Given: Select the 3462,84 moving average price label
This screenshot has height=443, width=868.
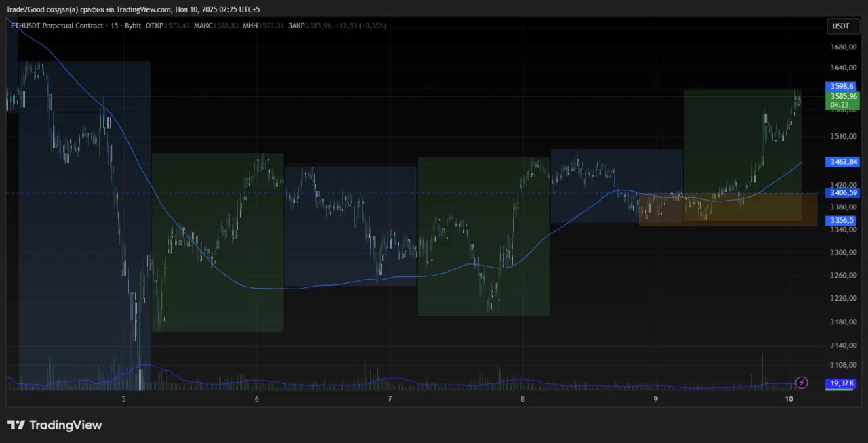Looking at the screenshot, I should [842, 162].
